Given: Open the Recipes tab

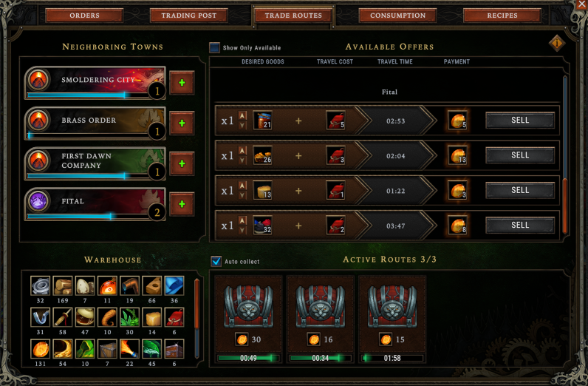Looking at the screenshot, I should [x=502, y=16].
